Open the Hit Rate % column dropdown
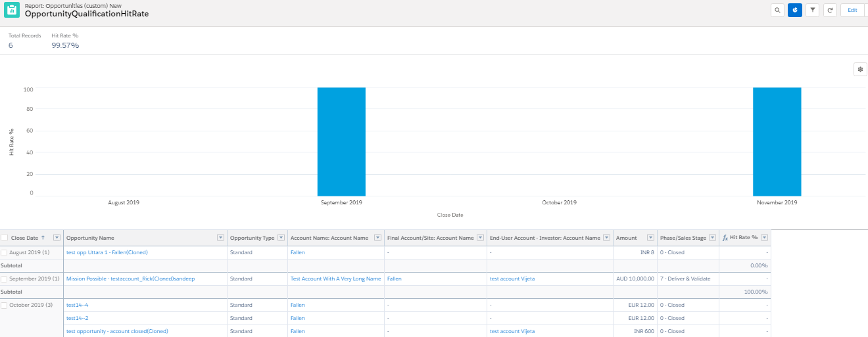Screen dimensions: 868x337 [765, 238]
